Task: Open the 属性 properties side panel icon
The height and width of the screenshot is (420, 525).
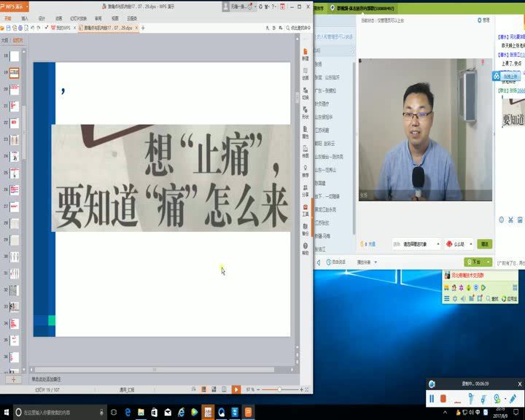Action: pos(306,132)
